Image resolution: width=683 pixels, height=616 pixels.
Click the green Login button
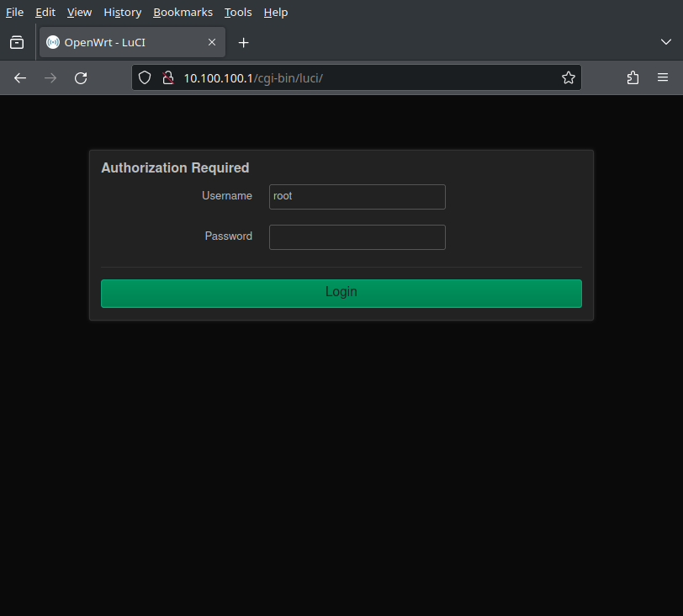341,294
